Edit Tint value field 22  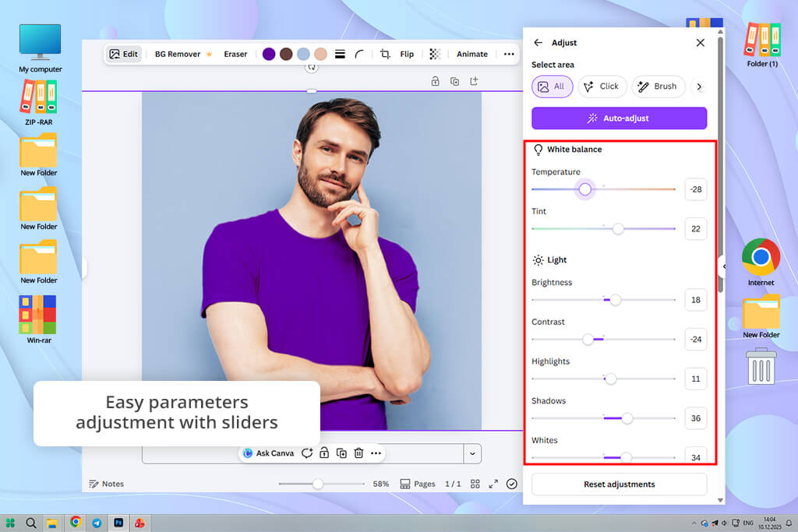pyautogui.click(x=696, y=229)
